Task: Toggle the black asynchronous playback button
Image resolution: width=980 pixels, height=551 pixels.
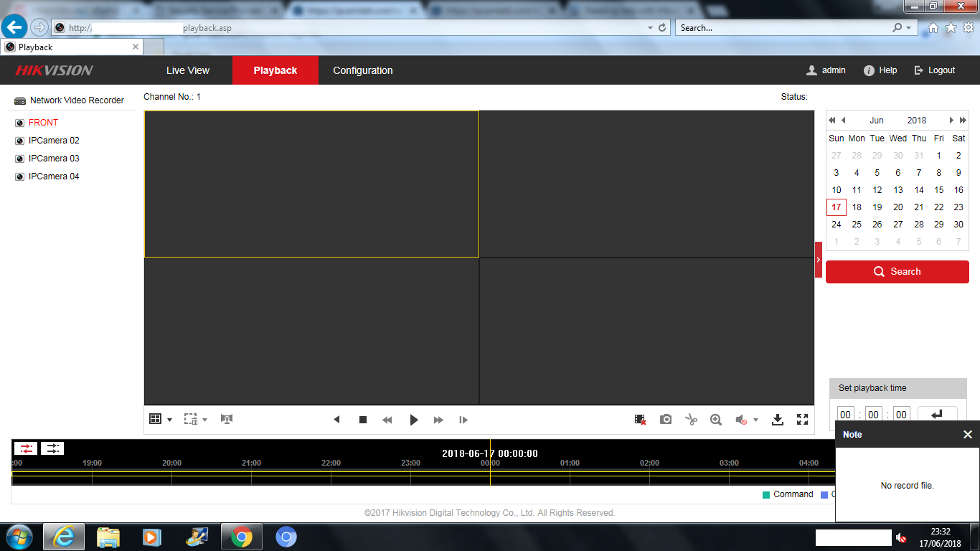Action: click(x=52, y=448)
